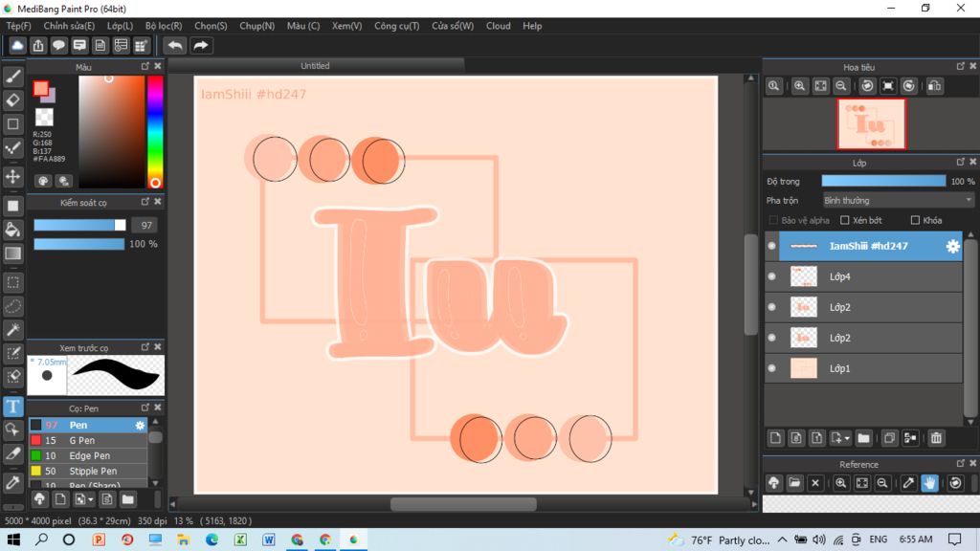Click the brush size value field 97
This screenshot has height=551, width=980.
146,225
